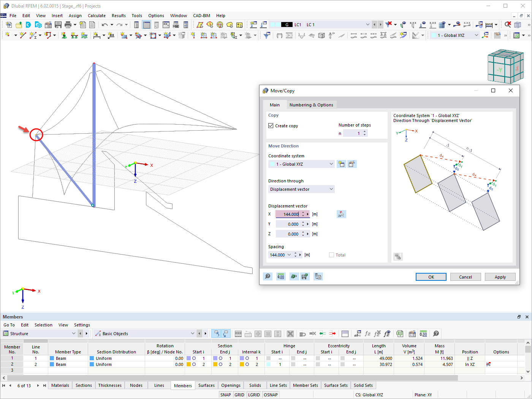This screenshot has width=532, height=399.
Task: Enable the Total spacing checkbox
Action: (x=331, y=255)
